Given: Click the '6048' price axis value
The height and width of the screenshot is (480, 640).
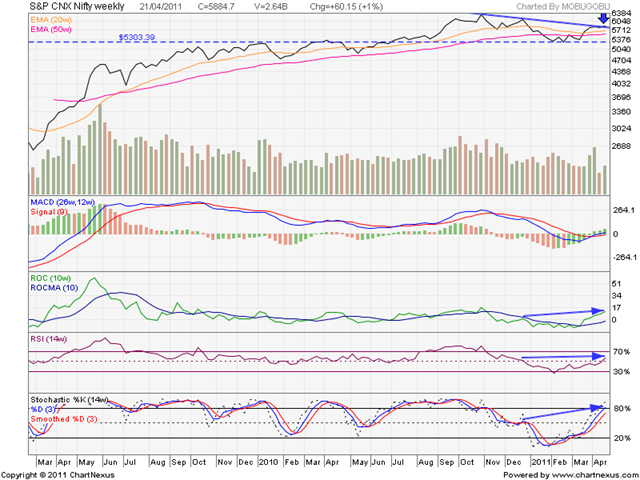Looking at the screenshot, I should click(x=621, y=22).
